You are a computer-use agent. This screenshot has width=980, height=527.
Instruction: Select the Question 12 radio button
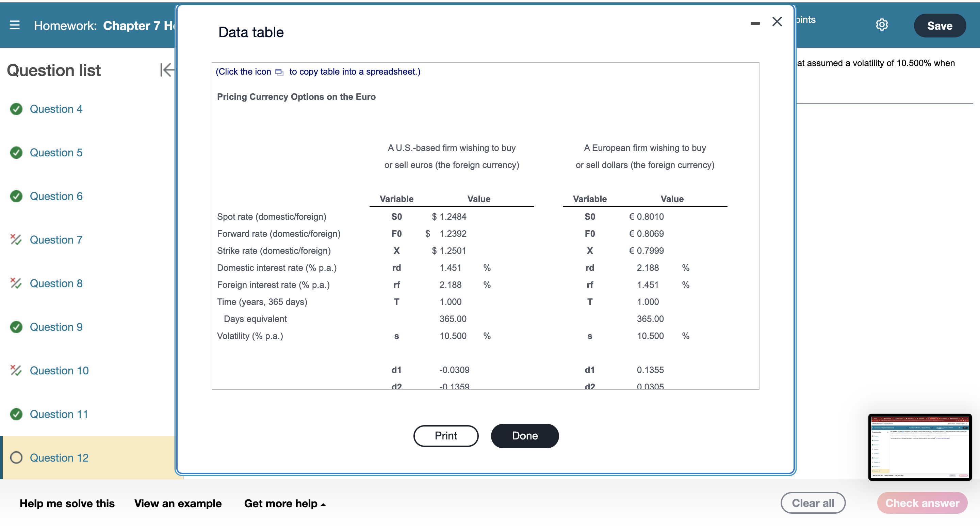pos(16,458)
